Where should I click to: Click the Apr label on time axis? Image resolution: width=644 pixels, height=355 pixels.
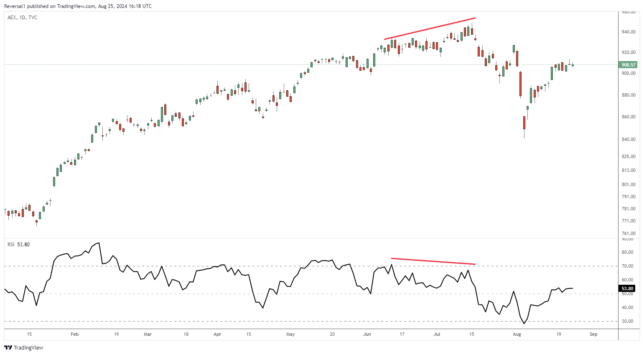point(217,334)
